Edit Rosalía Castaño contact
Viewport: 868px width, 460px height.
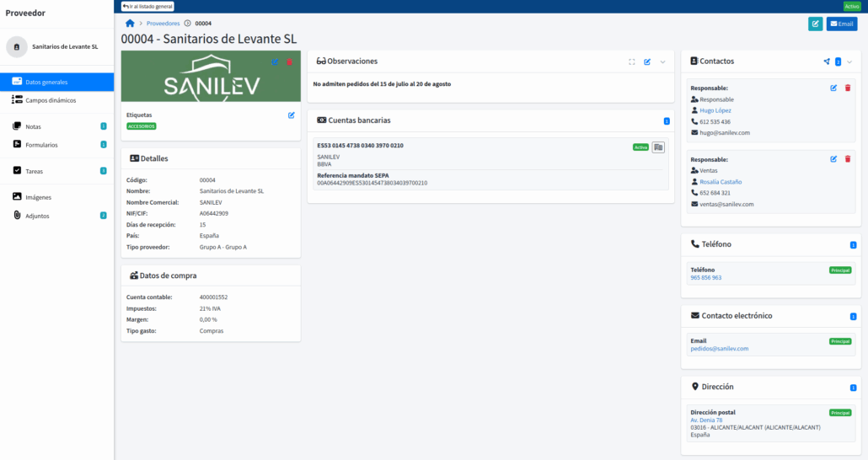click(x=833, y=159)
